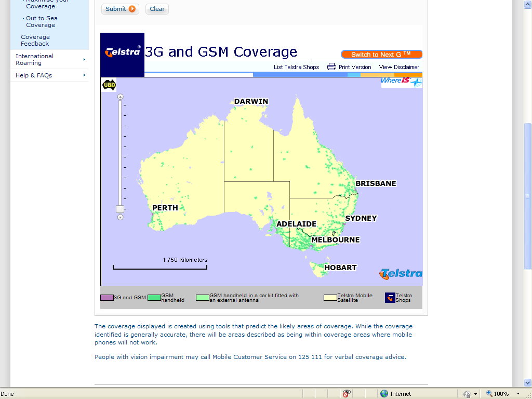Expand the Help & FAQs arrow
532x399 pixels.
coord(84,75)
